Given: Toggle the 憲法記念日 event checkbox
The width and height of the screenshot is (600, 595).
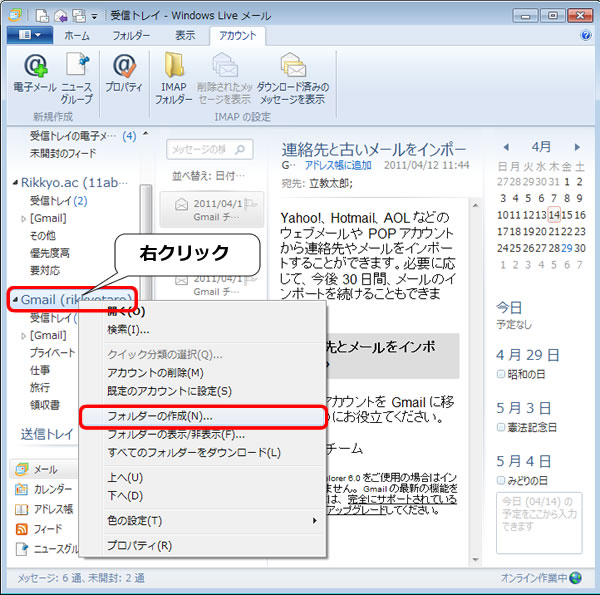Looking at the screenshot, I should pos(501,427).
